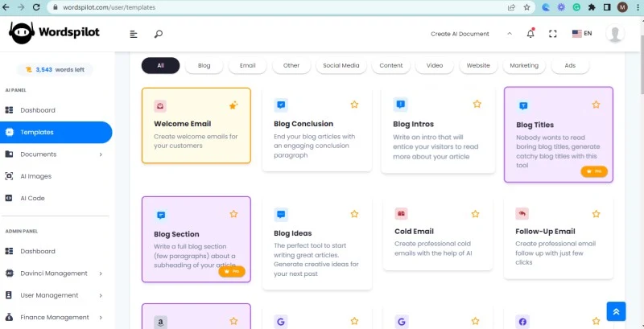
Task: Filter templates by Other
Action: click(291, 66)
